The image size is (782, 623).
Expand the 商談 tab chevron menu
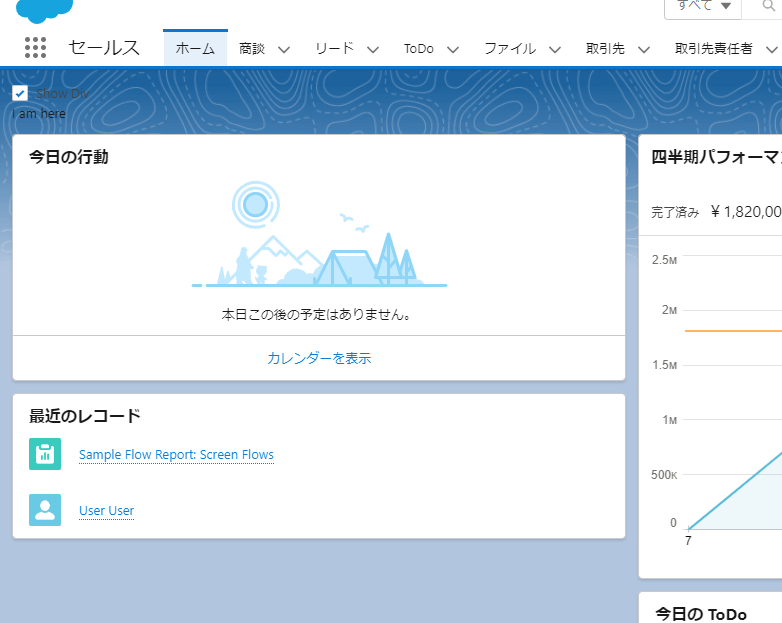coord(284,49)
